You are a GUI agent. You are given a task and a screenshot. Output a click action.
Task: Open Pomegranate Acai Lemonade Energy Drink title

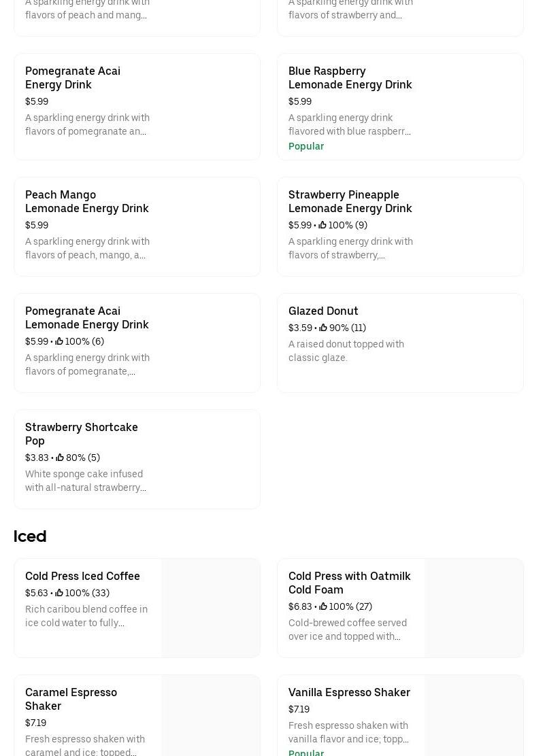86,317
